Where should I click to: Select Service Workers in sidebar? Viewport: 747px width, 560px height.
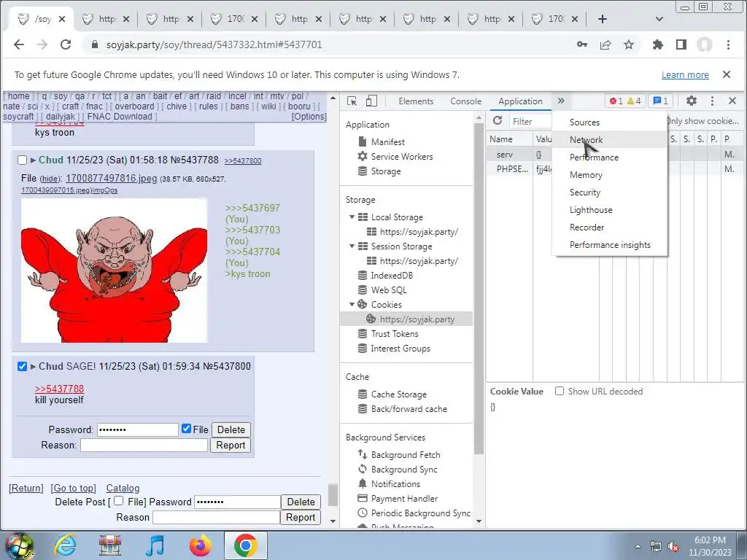point(402,157)
